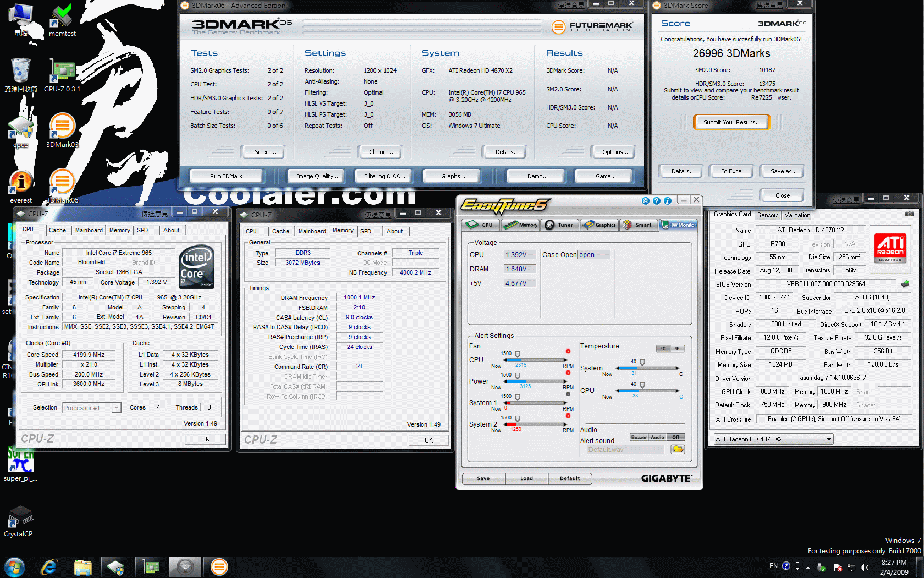Open the alert sound folder browse icon
This screenshot has width=924, height=578.
click(678, 450)
